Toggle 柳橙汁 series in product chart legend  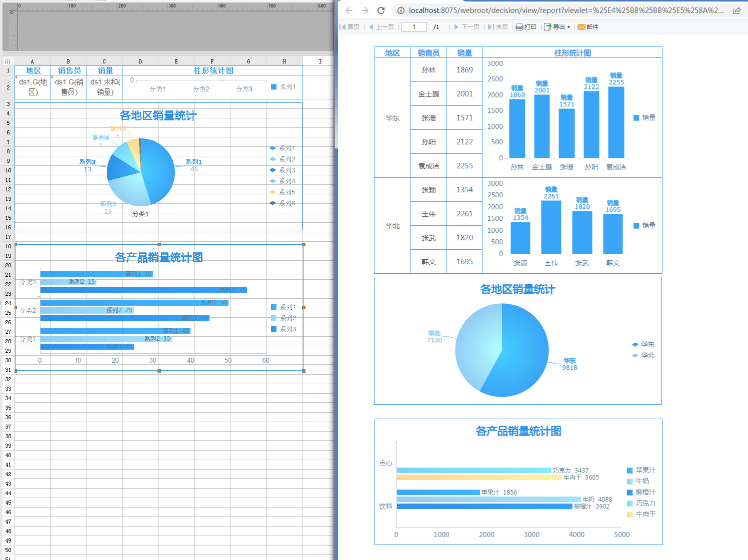pyautogui.click(x=641, y=493)
